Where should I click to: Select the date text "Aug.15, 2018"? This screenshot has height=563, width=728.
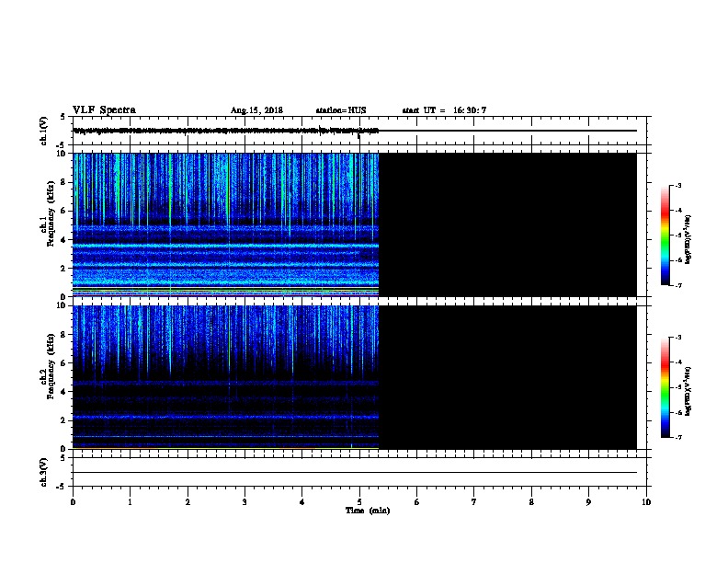[x=256, y=110]
